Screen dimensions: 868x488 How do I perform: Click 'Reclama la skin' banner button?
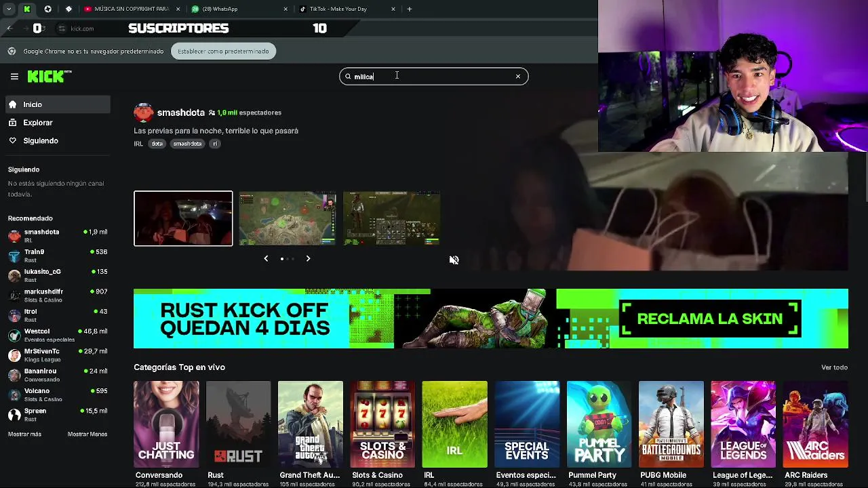click(709, 319)
